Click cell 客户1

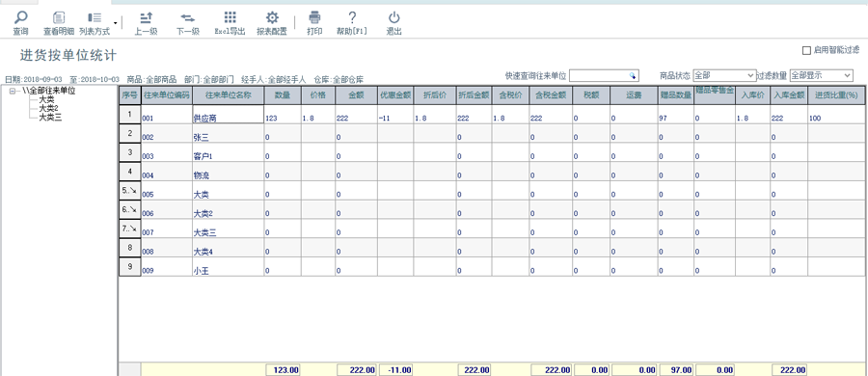coord(228,151)
